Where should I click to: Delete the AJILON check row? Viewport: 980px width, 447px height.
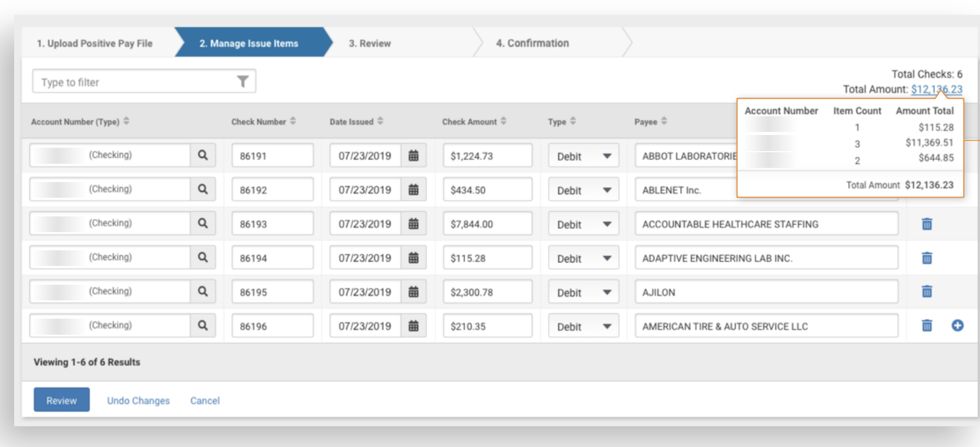[x=926, y=292]
